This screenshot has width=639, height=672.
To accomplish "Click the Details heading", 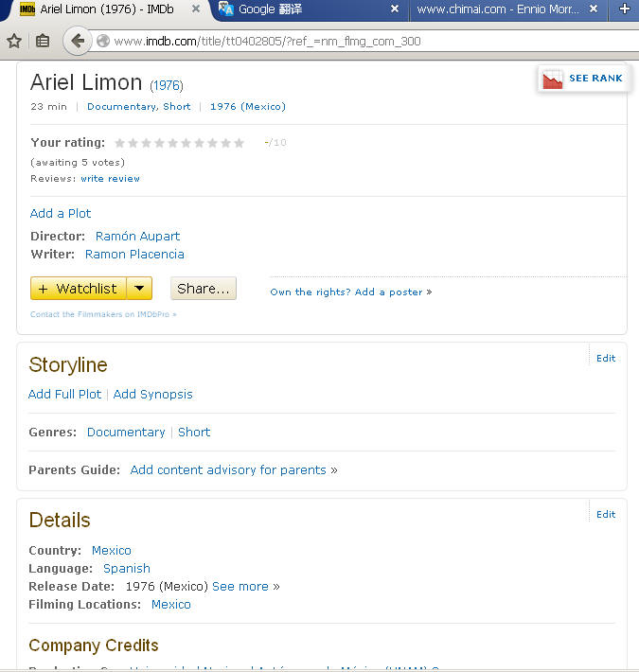I will click(x=60, y=520).
